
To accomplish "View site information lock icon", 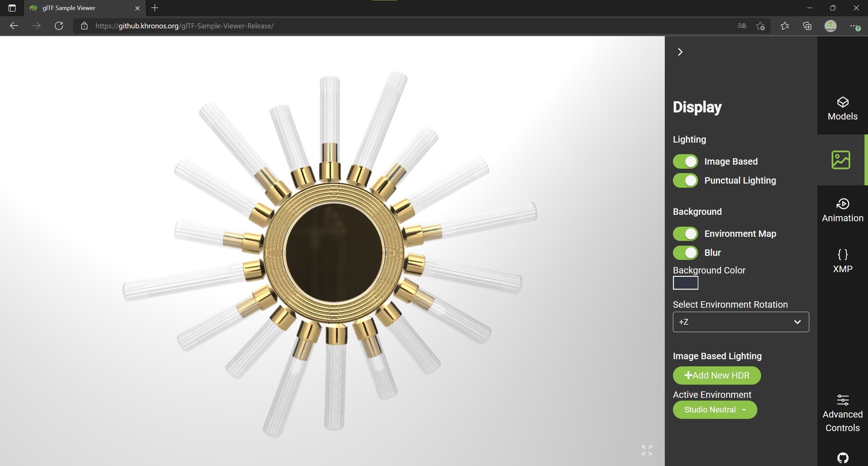I will pyautogui.click(x=84, y=26).
